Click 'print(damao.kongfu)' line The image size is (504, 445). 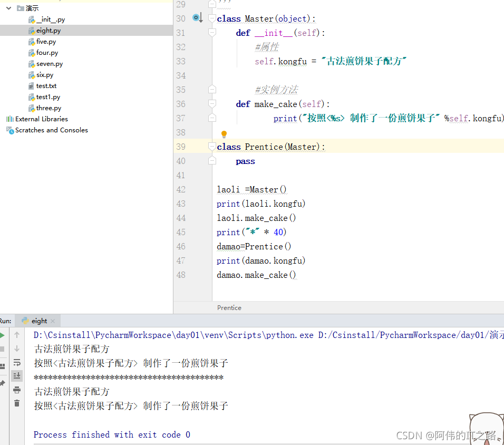pyautogui.click(x=260, y=260)
